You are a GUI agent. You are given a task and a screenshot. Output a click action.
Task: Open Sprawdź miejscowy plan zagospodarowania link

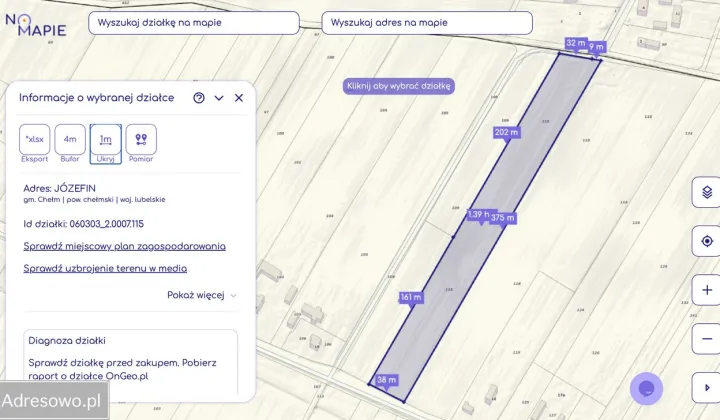point(124,246)
